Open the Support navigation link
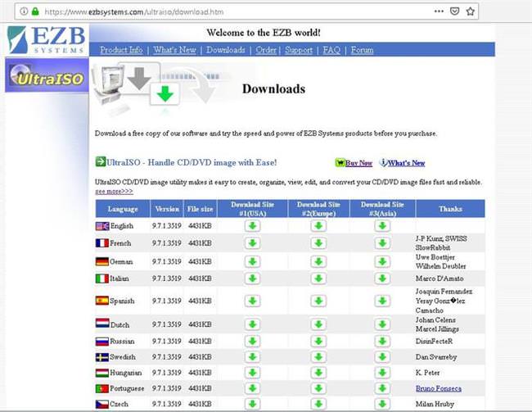 tap(299, 50)
